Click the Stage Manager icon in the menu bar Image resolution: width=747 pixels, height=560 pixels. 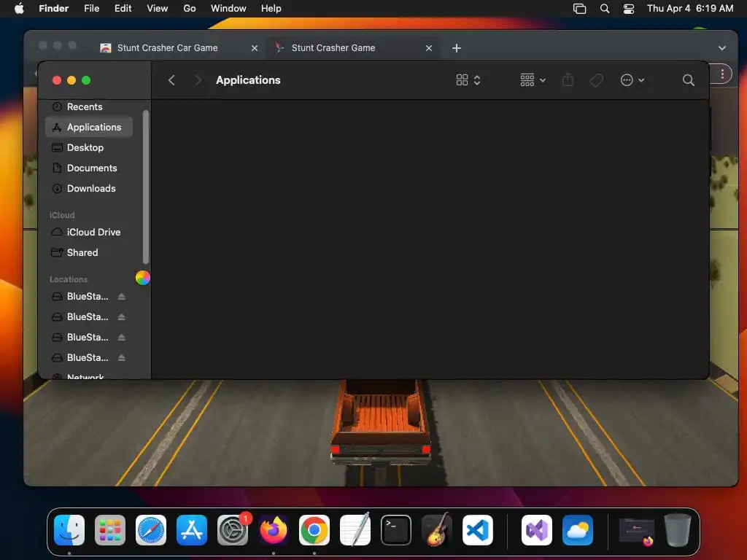(579, 8)
